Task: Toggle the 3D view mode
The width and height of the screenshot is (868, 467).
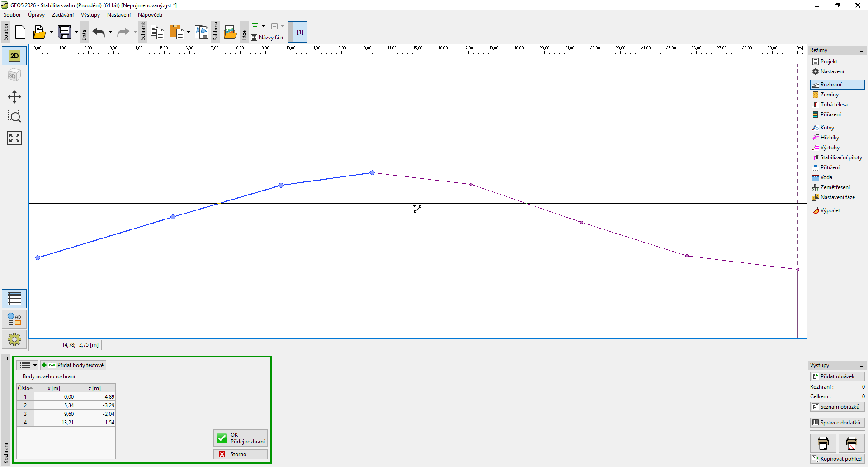Action: click(x=14, y=76)
